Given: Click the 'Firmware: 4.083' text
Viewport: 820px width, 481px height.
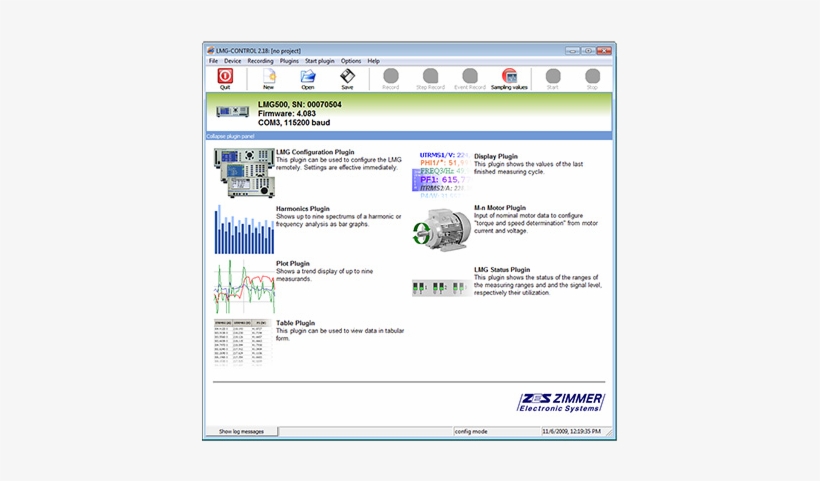Looking at the screenshot, I should pos(287,113).
